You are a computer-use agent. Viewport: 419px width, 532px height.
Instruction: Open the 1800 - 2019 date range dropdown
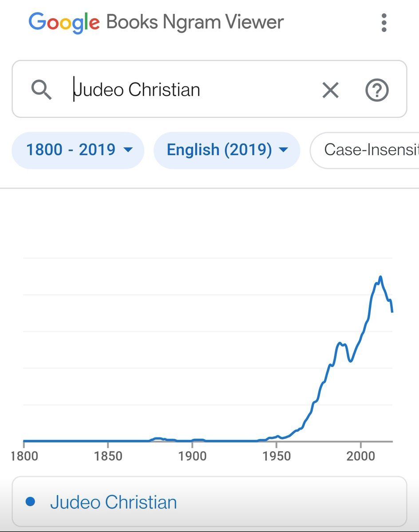[x=78, y=150]
